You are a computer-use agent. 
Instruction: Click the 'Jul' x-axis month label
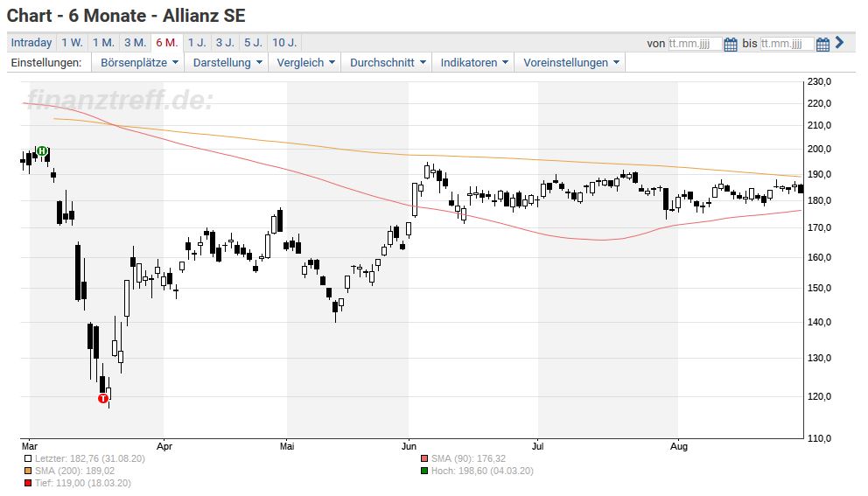[x=537, y=446]
